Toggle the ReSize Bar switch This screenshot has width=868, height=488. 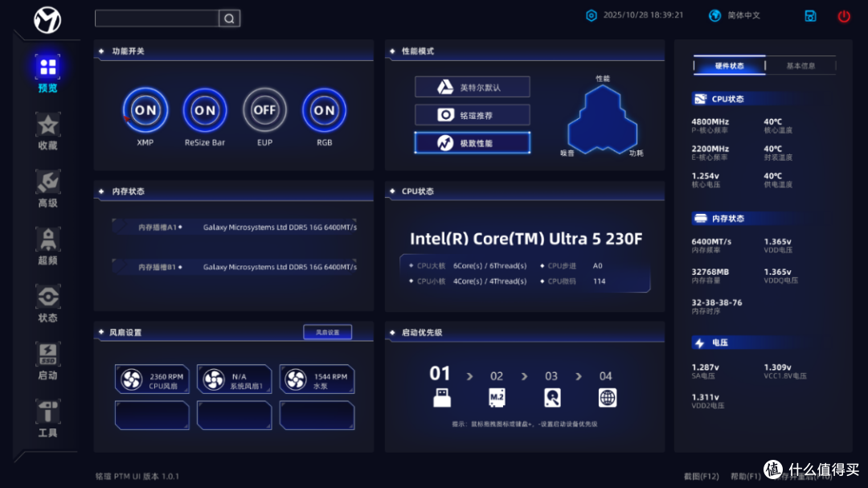coord(205,110)
